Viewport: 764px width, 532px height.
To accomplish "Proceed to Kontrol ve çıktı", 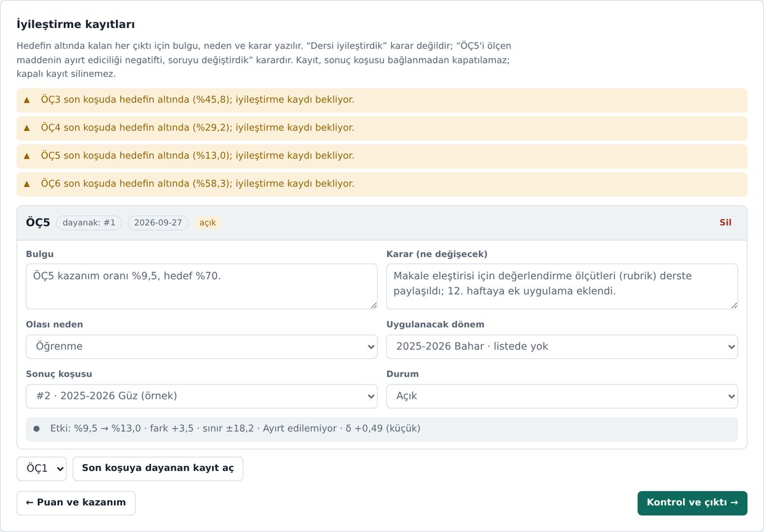I will (x=692, y=503).
